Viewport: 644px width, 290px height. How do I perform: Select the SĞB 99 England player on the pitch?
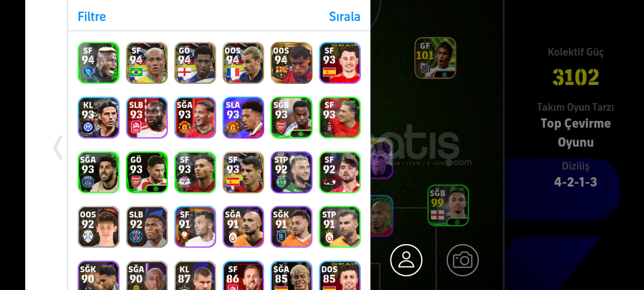click(x=448, y=205)
